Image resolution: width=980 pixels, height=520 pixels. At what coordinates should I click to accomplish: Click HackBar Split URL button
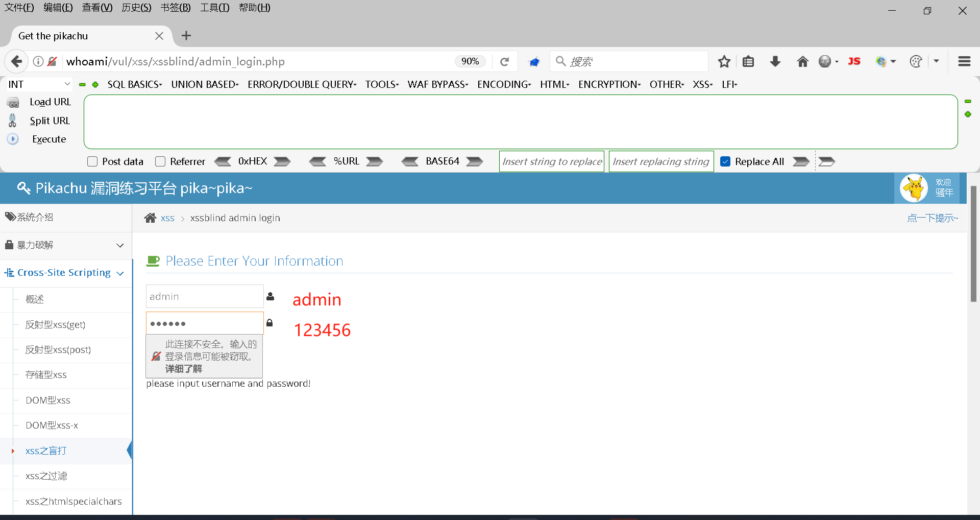pos(50,121)
